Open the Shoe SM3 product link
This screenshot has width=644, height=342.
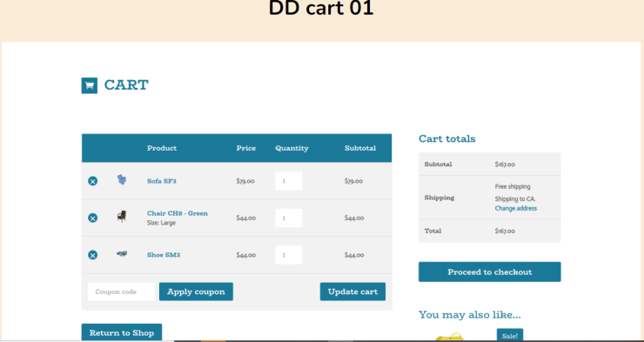pos(164,255)
